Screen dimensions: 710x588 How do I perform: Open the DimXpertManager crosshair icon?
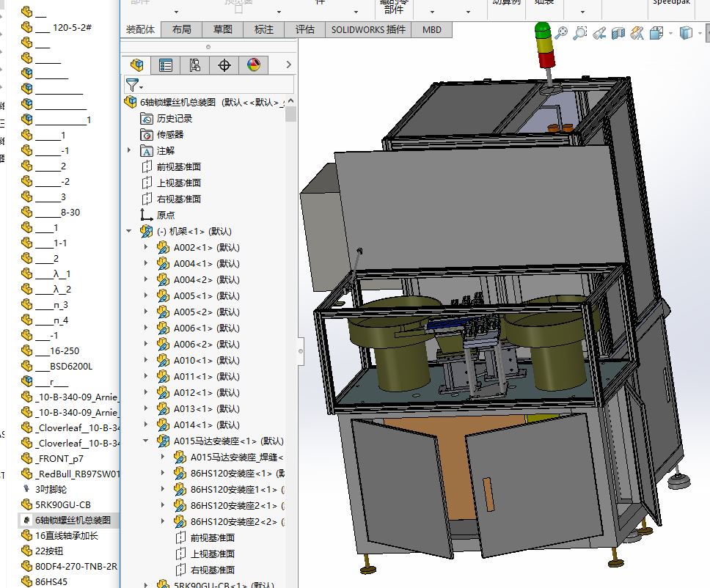[224, 65]
